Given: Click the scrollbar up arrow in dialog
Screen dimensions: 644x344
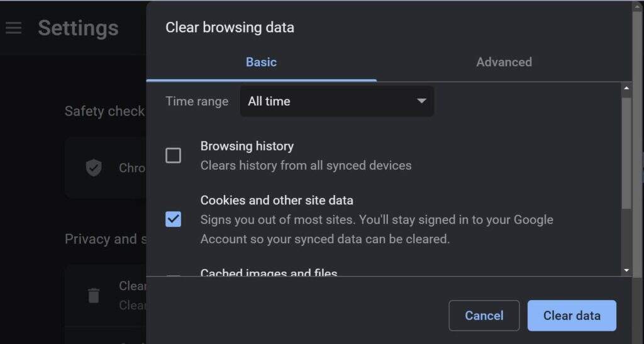Looking at the screenshot, I should point(626,89).
